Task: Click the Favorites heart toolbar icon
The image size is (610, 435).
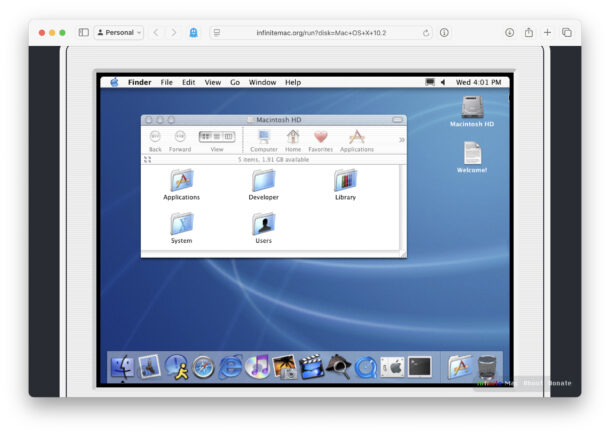Action: pyautogui.click(x=320, y=137)
